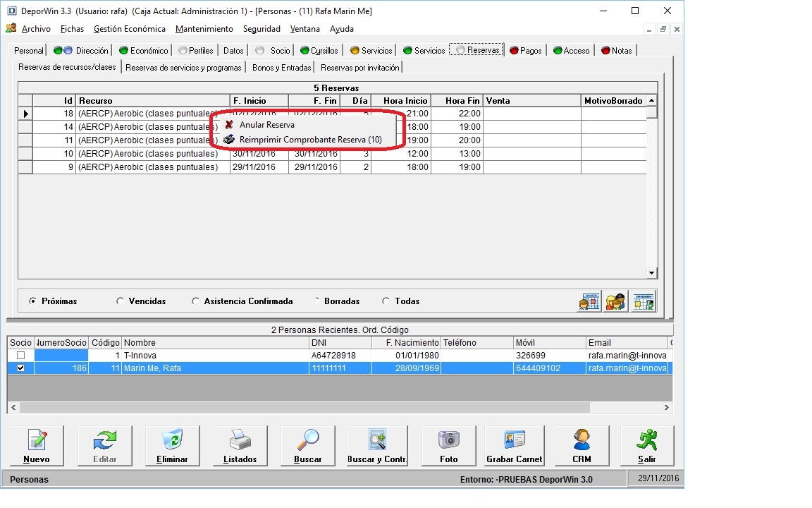Open the Gestión Económica menu
The image size is (812, 508).
pos(130,29)
